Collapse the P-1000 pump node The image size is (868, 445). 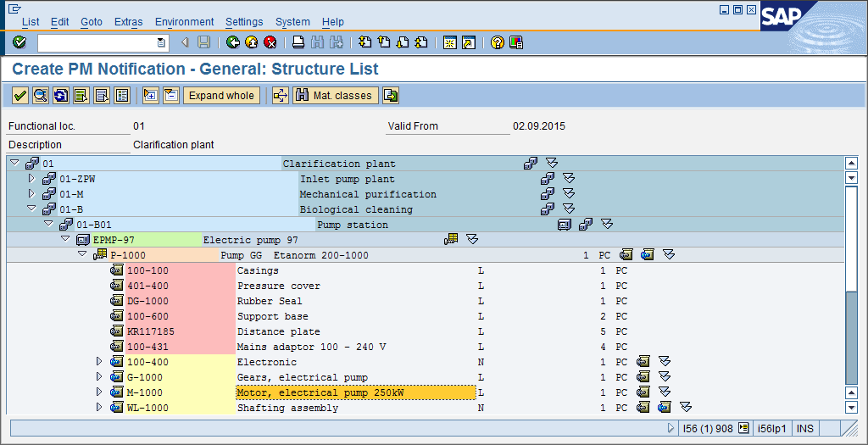82,254
